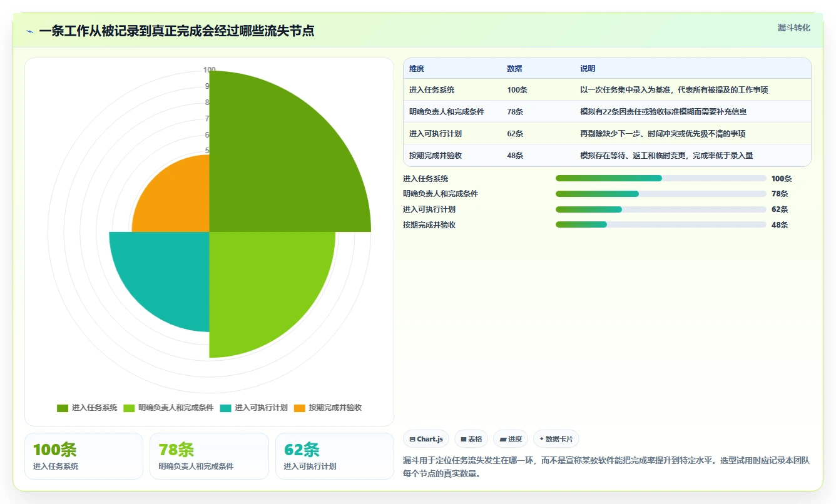Click the 100条 value beside the progress bar
The width and height of the screenshot is (836, 504).
782,178
